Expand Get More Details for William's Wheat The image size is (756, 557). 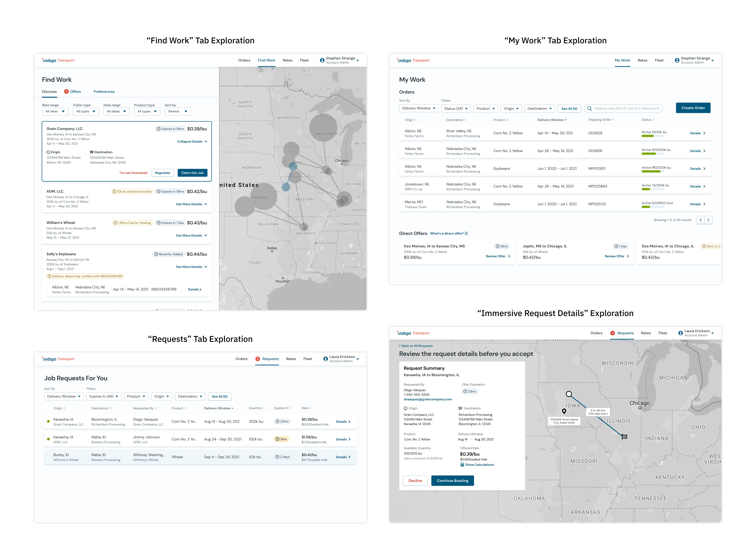[192, 236]
